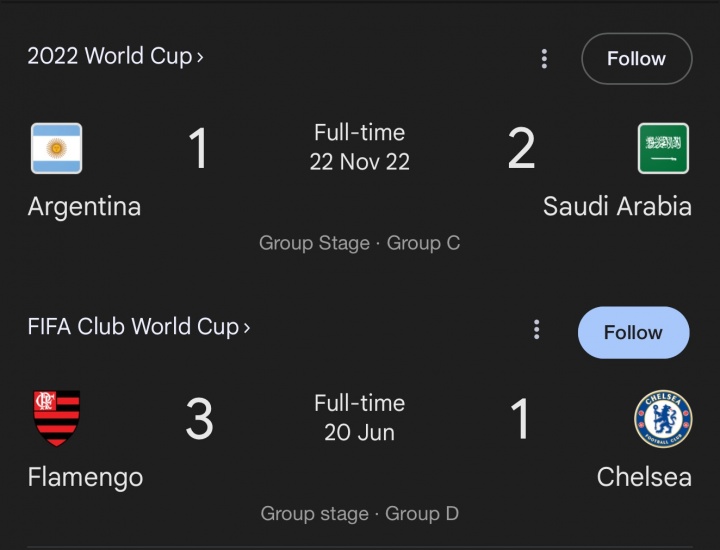Click the Group stage · Group D label

359,514
